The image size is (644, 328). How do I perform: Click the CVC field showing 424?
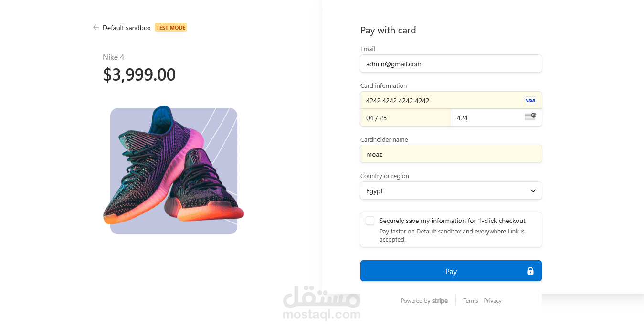tap(487, 118)
